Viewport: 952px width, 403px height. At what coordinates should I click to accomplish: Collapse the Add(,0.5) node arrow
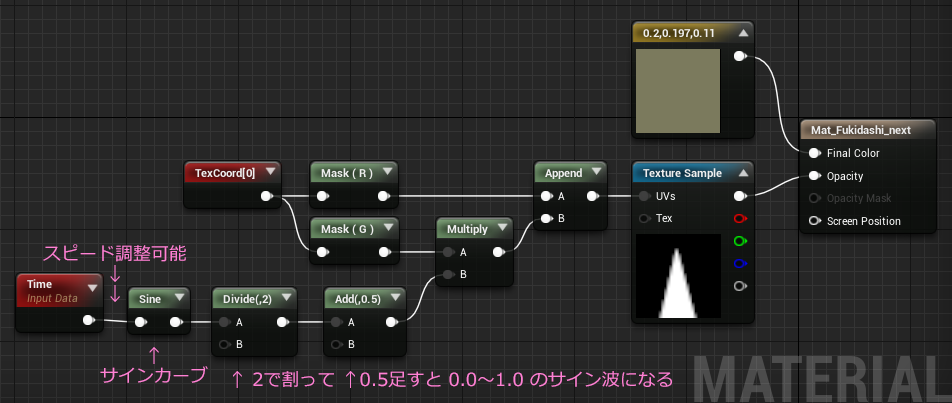[395, 298]
